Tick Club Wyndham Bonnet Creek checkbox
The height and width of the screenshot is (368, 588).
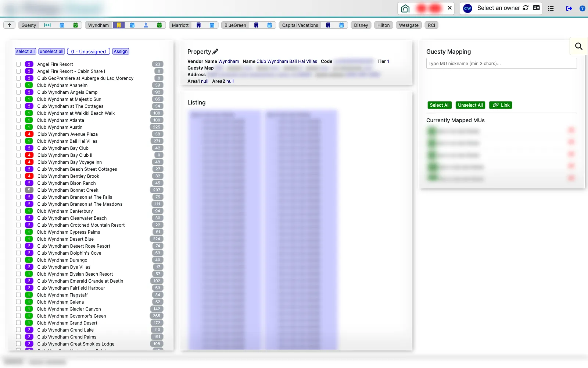coord(18,190)
